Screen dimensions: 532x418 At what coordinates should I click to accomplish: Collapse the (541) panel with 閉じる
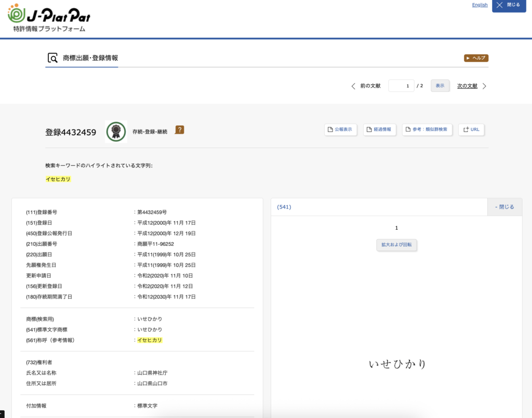[504, 207]
